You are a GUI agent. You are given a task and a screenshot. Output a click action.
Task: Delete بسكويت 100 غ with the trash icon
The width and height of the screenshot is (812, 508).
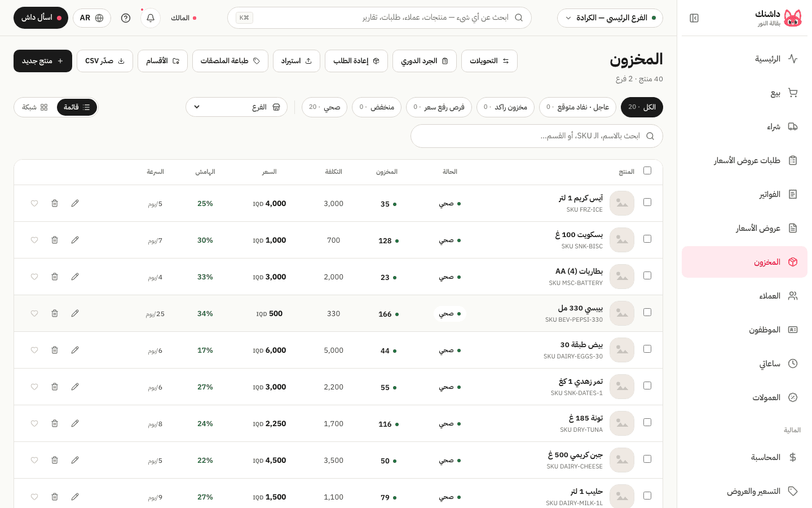tap(55, 240)
